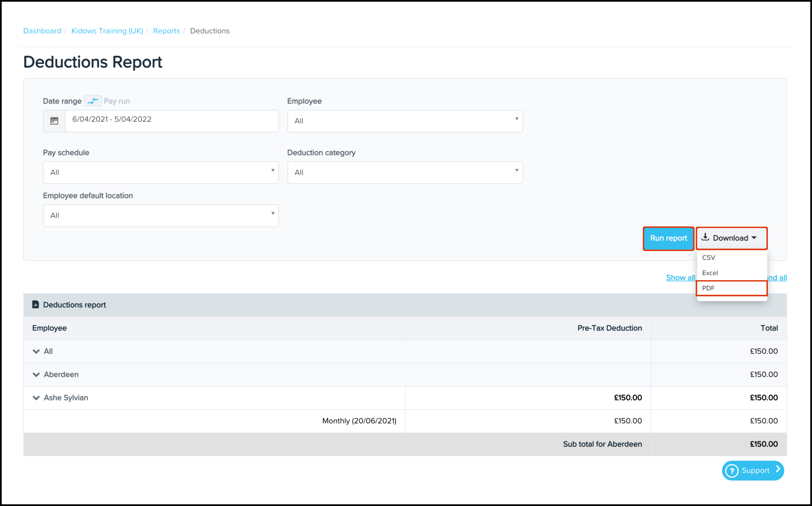This screenshot has width=812, height=506.
Task: Collapse the Ashe Sylvian row chevron
Action: (36, 398)
